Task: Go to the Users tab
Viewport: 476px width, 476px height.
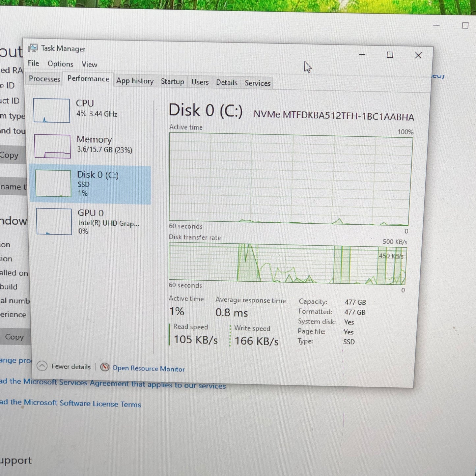Action: tap(200, 82)
